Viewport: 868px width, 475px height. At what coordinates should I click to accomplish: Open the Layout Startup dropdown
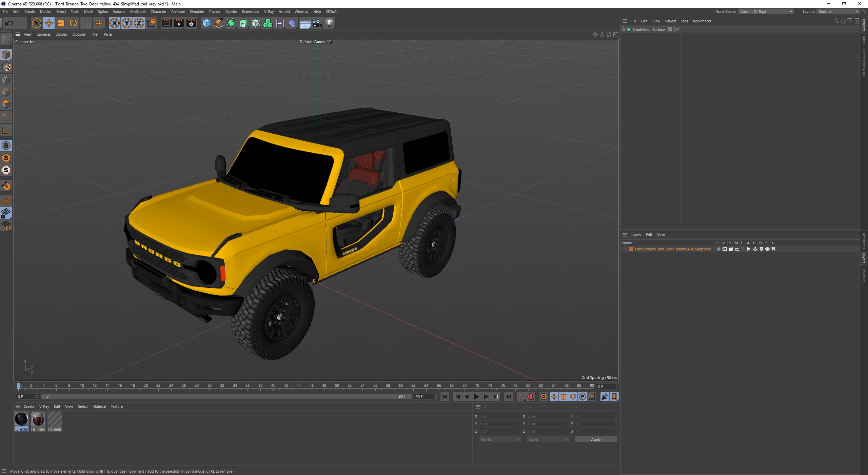pos(838,12)
